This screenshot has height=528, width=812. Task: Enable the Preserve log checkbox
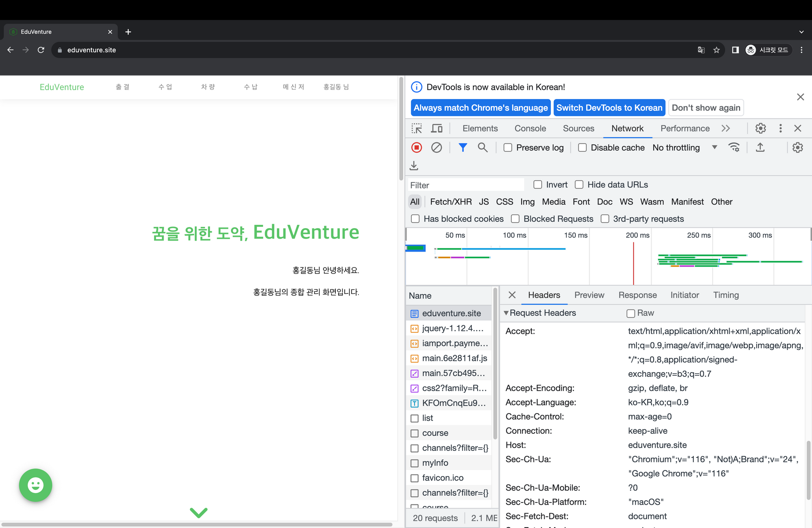click(x=508, y=148)
